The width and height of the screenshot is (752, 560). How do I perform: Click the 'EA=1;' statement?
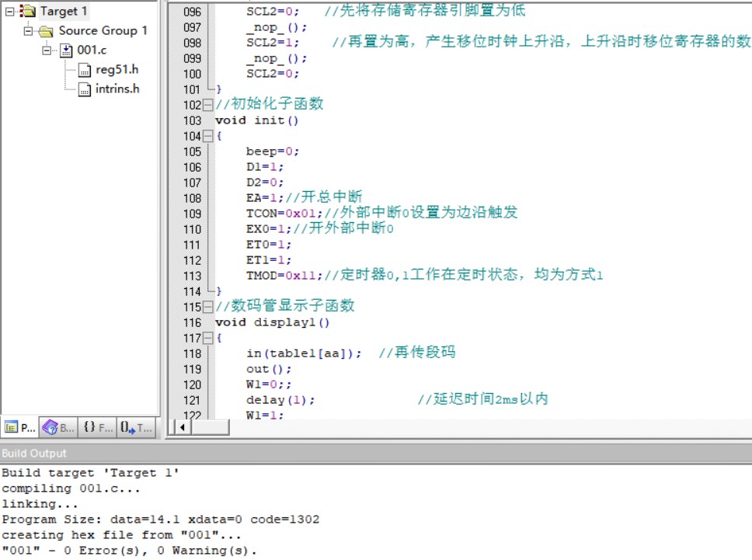click(265, 198)
